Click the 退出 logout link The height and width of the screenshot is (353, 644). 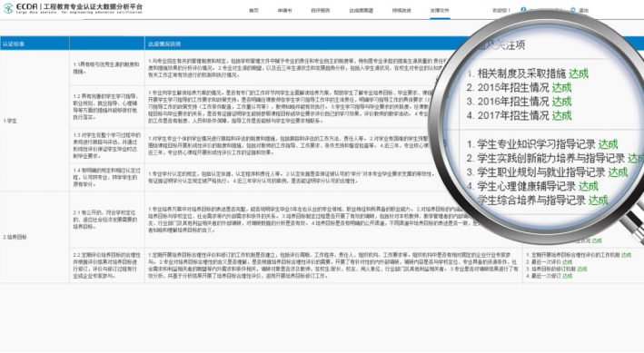[584, 10]
